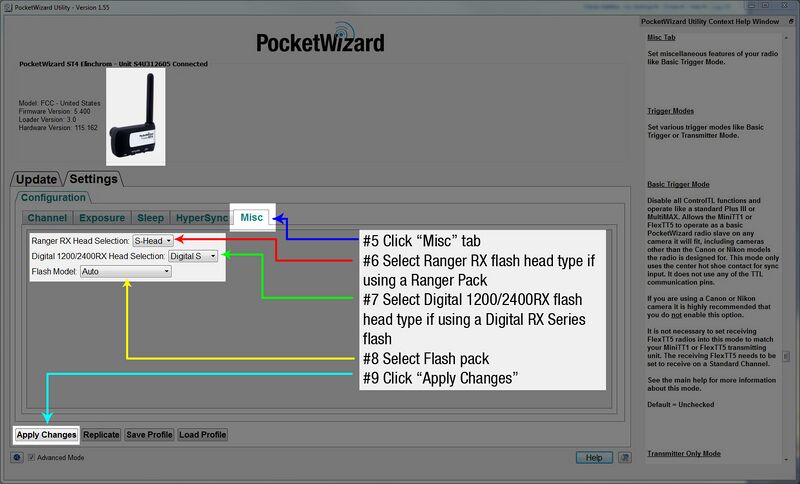The width and height of the screenshot is (800, 484).
Task: Click the Trigger Modes heading in help
Action: [670, 111]
